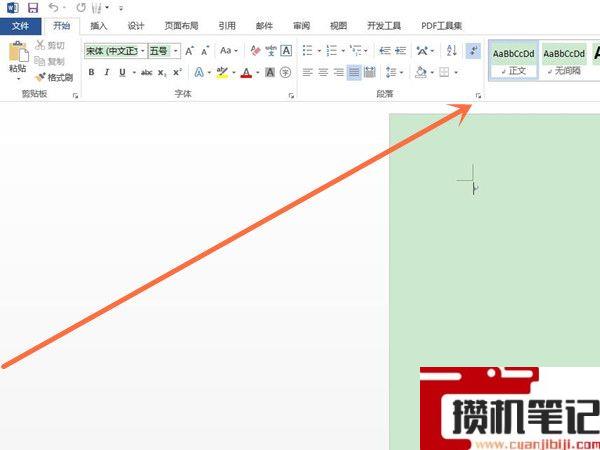Open the font size dropdown 五号
600x450 pixels.
(176, 51)
